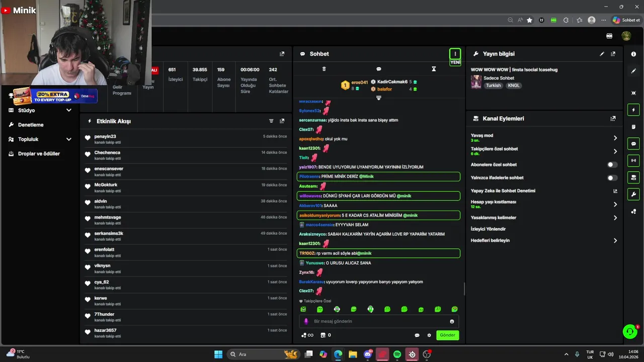644x362 pixels.
Task: Open chat settings gear beside Gönder
Action: click(x=429, y=335)
